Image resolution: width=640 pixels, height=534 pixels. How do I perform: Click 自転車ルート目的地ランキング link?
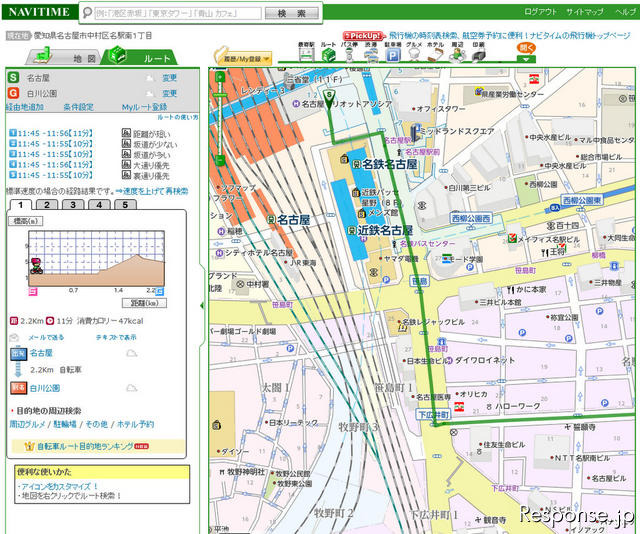[x=85, y=446]
